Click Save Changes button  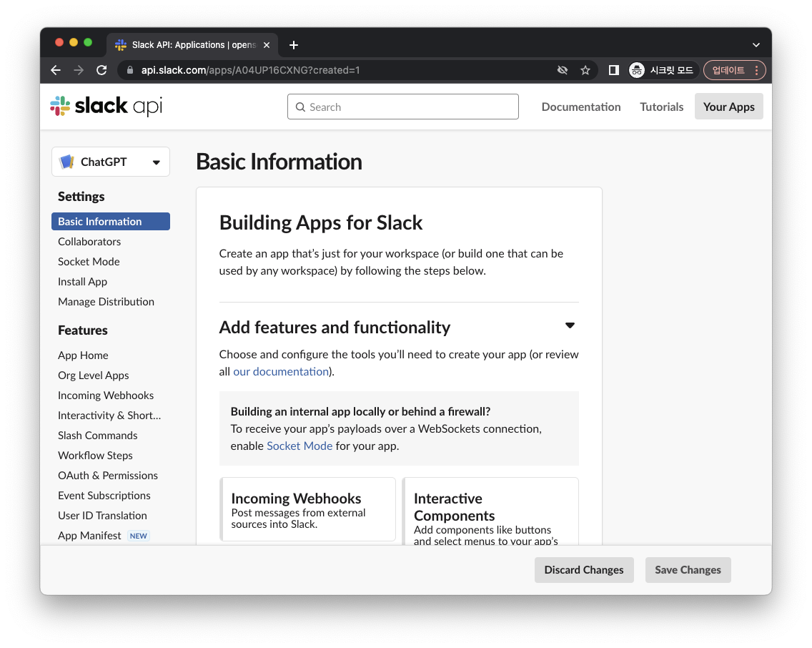tap(688, 570)
